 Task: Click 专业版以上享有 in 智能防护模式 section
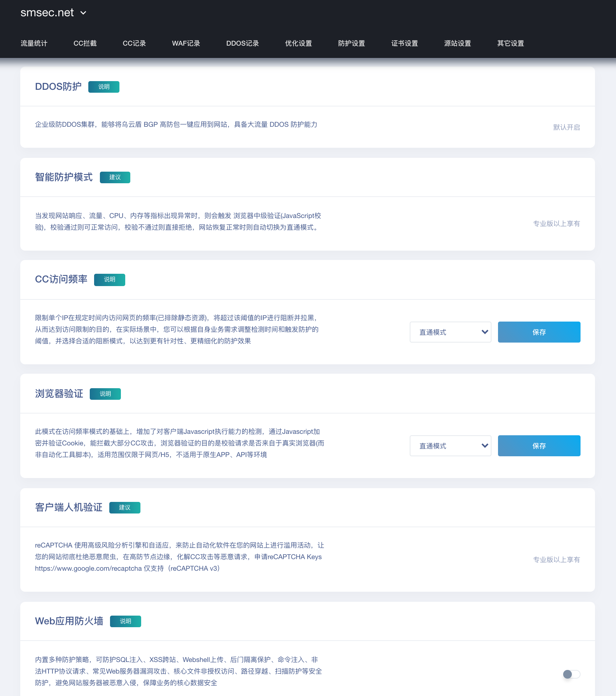pyautogui.click(x=556, y=224)
